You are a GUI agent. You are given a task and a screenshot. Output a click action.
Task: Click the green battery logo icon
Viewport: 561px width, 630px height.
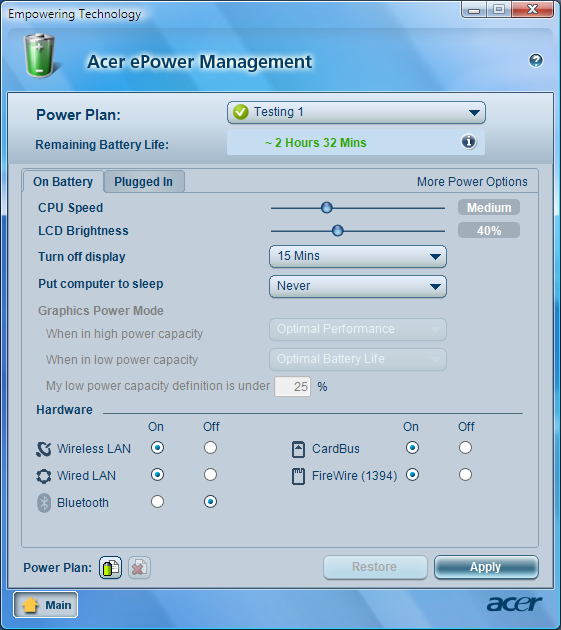[x=40, y=56]
